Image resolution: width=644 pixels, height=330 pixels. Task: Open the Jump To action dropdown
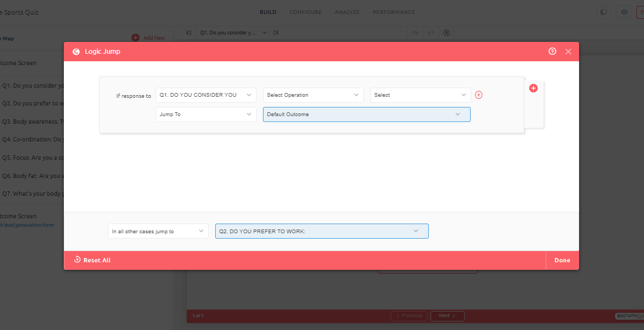coord(206,114)
